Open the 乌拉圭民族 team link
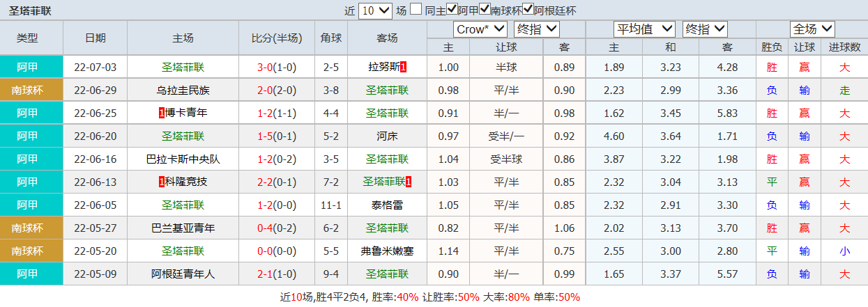 (183, 90)
